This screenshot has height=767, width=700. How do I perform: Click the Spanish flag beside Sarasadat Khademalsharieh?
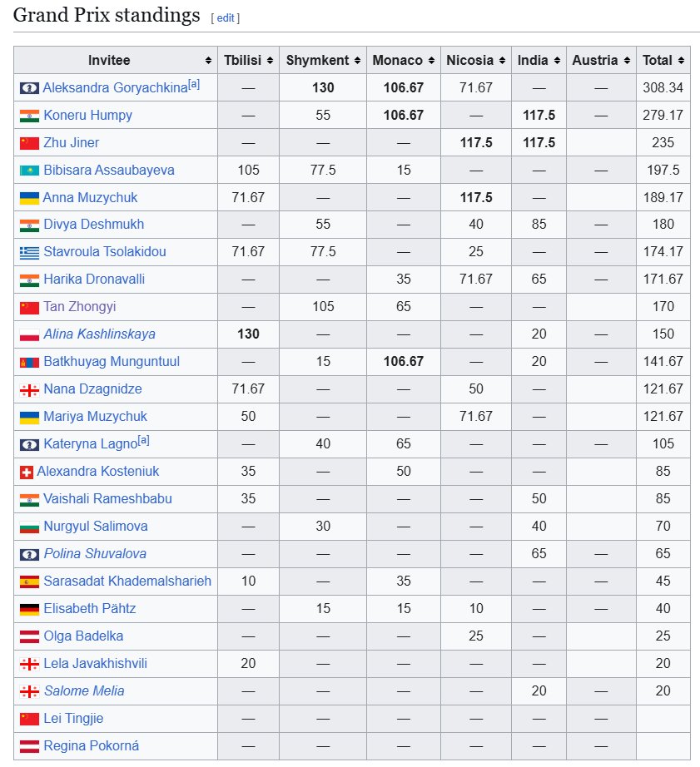(x=29, y=582)
